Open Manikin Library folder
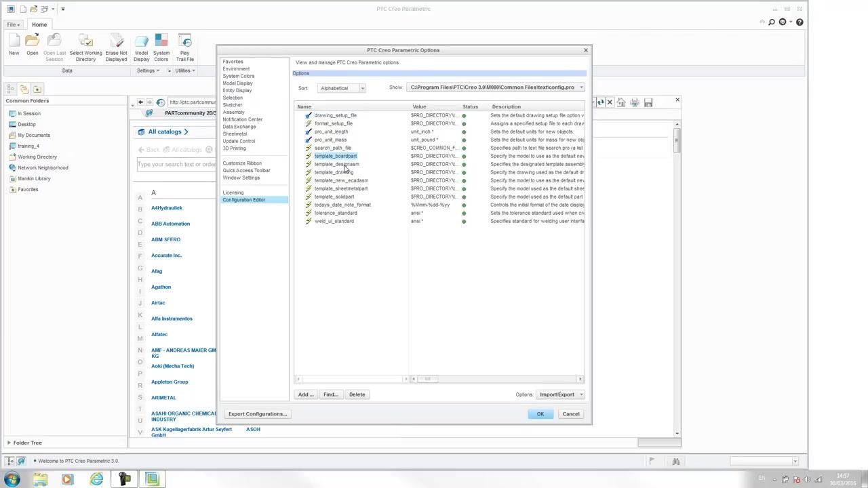This screenshot has width=868, height=488. (34, 178)
